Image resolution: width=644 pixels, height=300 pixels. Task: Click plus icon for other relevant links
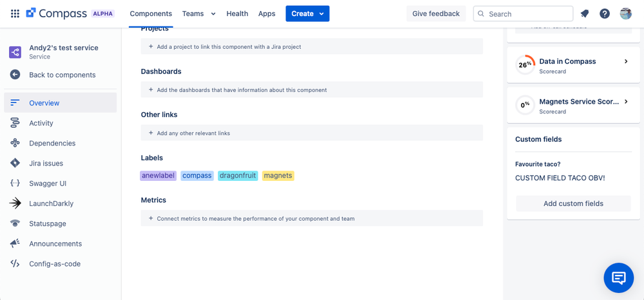(151, 133)
